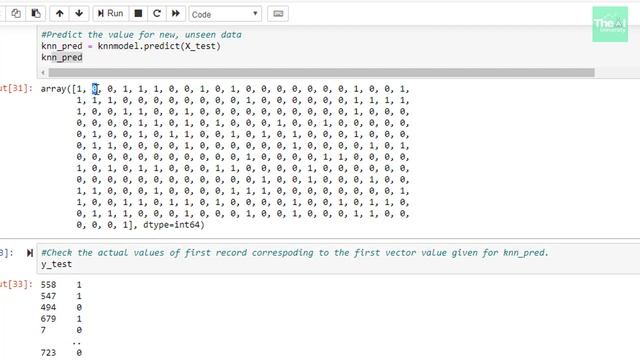640x360 pixels.
Task: Restart kernel and re-run all cells
Action: 176,13
